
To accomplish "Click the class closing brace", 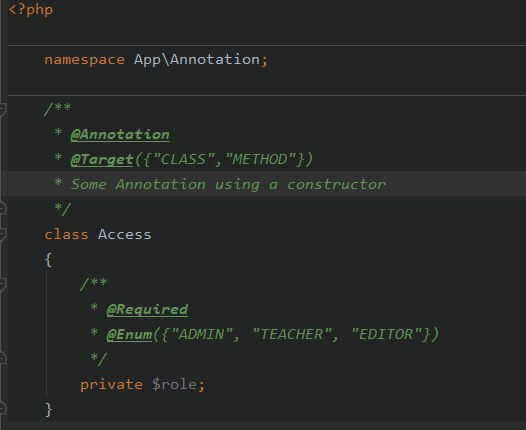I will pyautogui.click(x=49, y=410).
